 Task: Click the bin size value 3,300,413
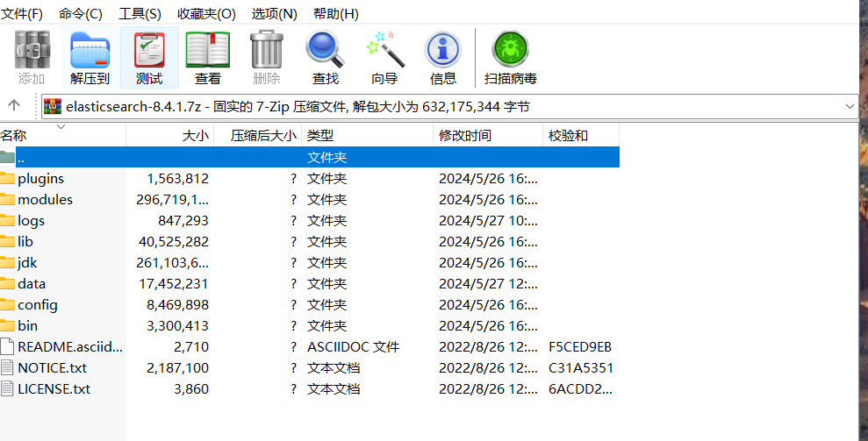177,325
